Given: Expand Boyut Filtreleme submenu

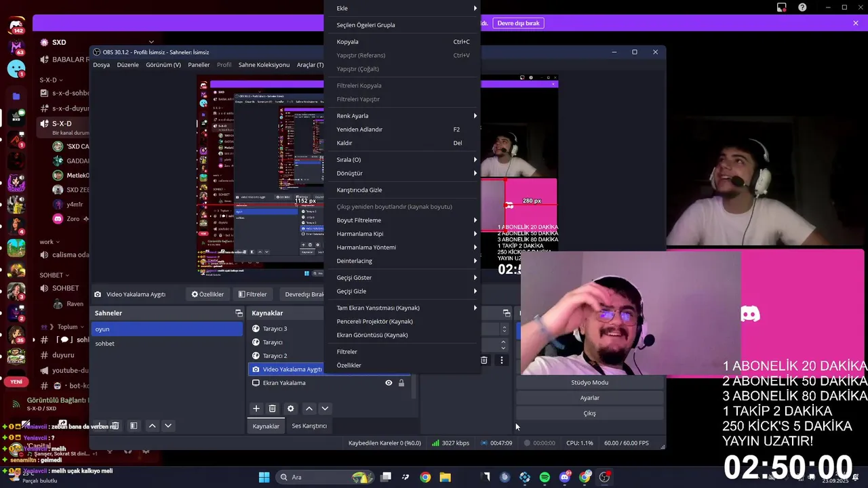Looking at the screenshot, I should click(x=402, y=220).
